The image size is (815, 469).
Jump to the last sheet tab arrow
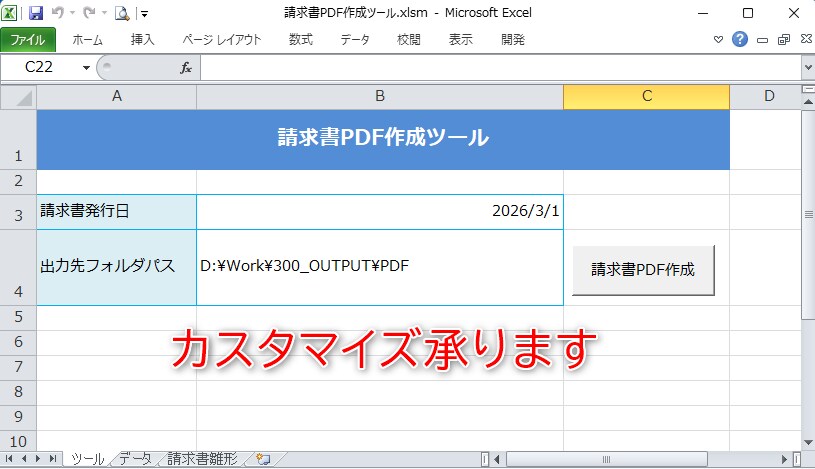pos(52,459)
